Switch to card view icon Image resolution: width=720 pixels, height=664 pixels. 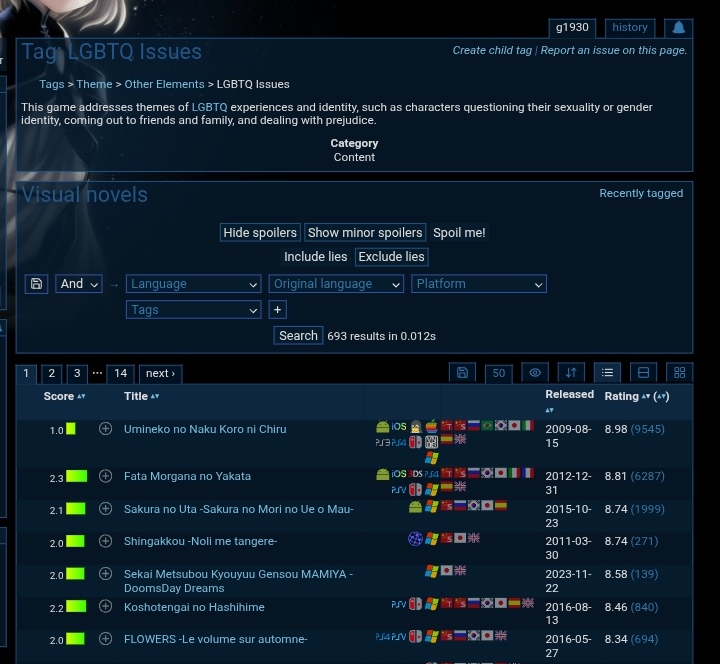pos(643,372)
